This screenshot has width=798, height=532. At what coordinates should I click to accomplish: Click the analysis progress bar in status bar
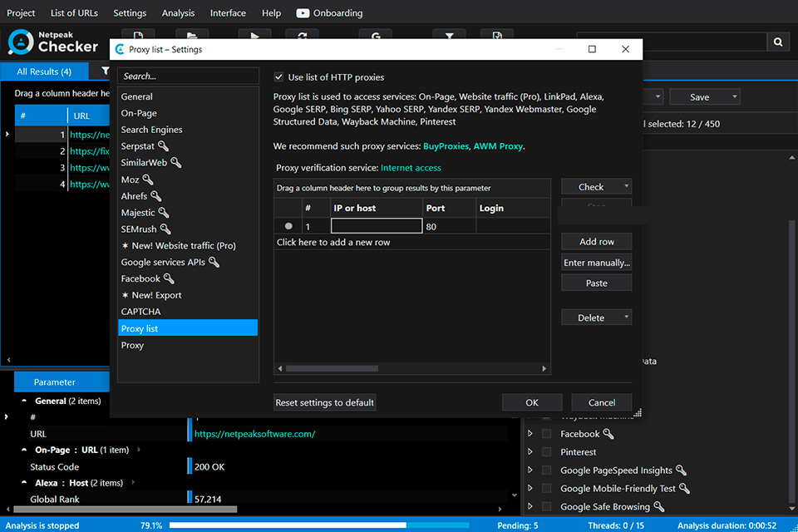click(319, 525)
